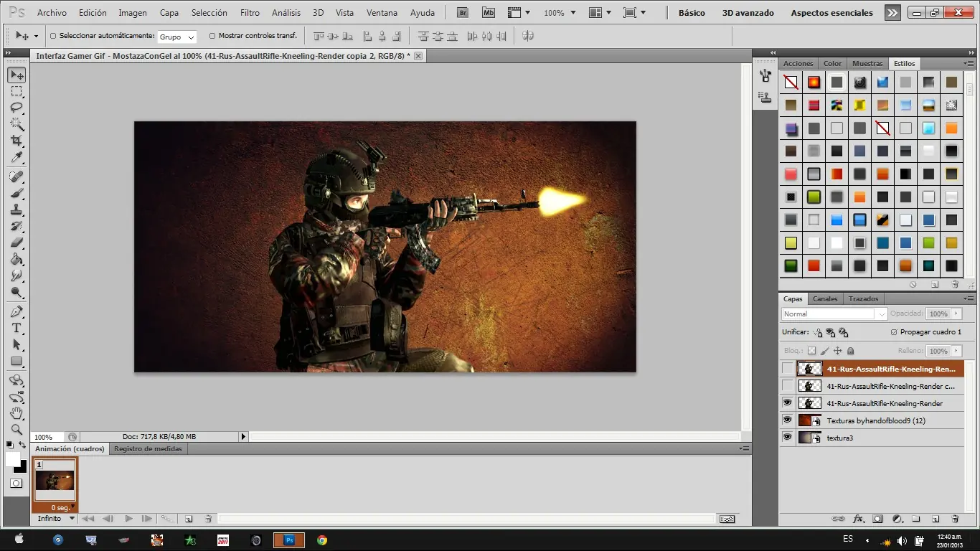The height and width of the screenshot is (551, 980).
Task: Click the foreground color swatch
Action: pyautogui.click(x=13, y=459)
